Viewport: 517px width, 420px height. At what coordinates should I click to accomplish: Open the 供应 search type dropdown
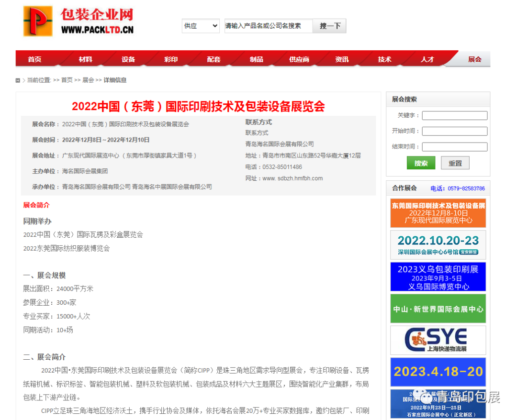coord(201,26)
